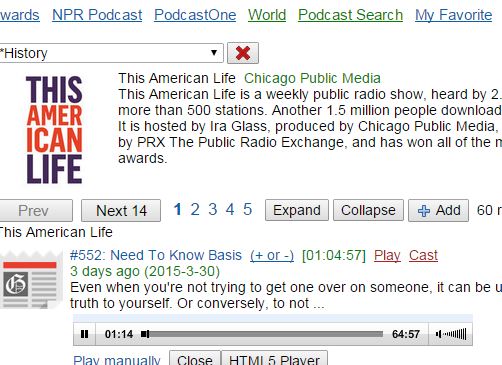Image resolution: width=502 pixels, height=365 pixels.
Task: Click the Cast link for episode #552
Action: tap(423, 256)
